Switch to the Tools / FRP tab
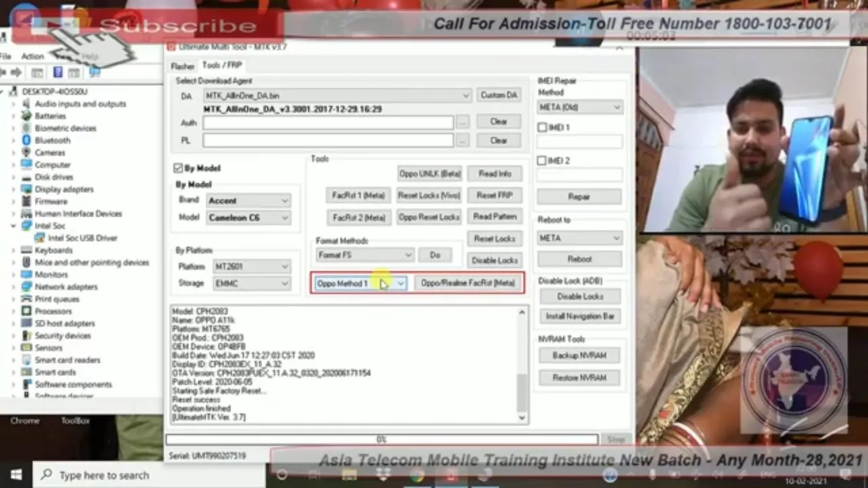868x488 pixels. click(x=222, y=65)
